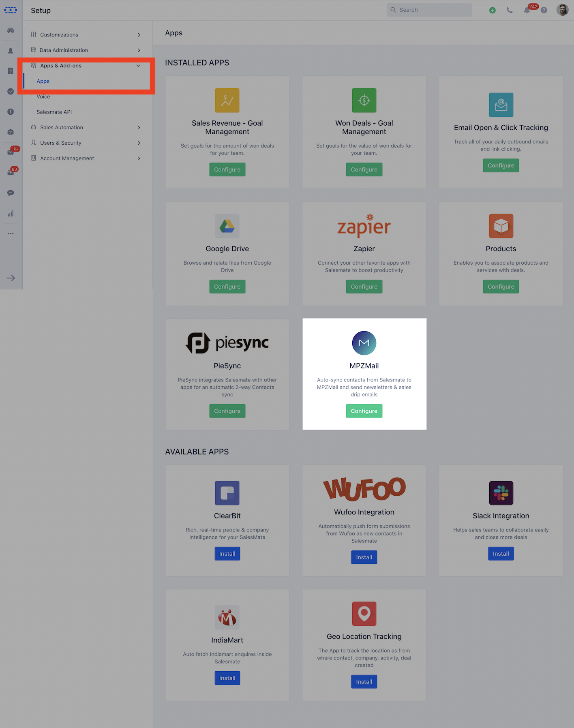Expand the sidebar with the arrow icon
Image resolution: width=574 pixels, height=728 pixels.
[11, 278]
